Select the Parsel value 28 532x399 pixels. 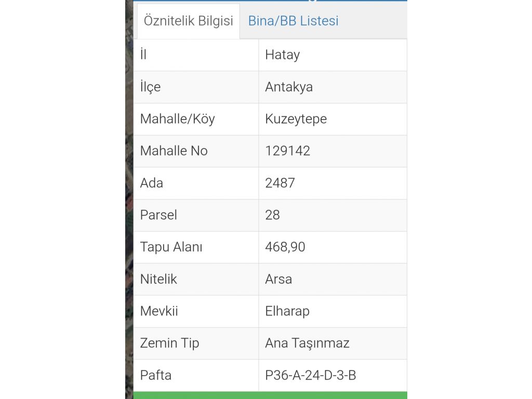(272, 215)
